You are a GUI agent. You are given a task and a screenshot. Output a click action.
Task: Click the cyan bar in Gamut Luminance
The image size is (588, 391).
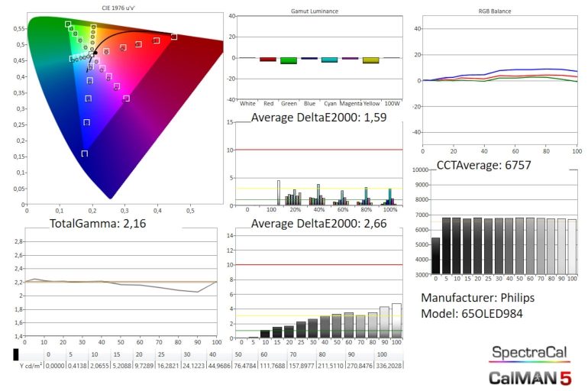click(329, 60)
